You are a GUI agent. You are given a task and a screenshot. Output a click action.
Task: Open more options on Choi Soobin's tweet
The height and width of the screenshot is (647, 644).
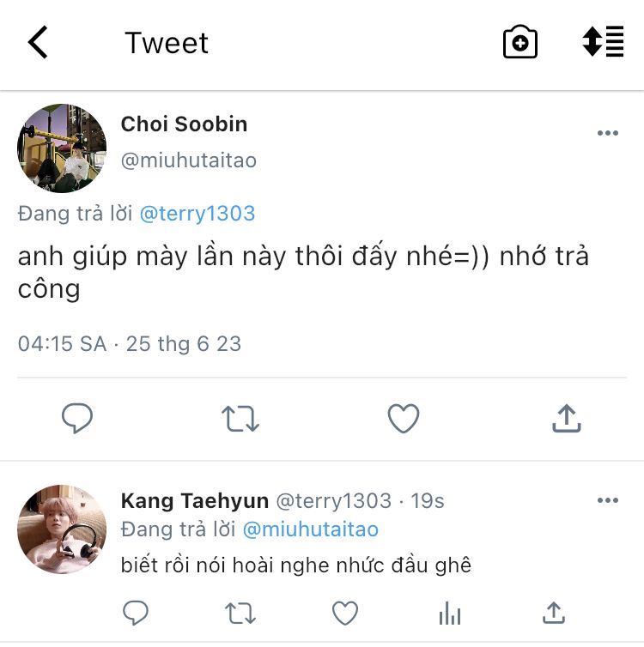pos(607,133)
